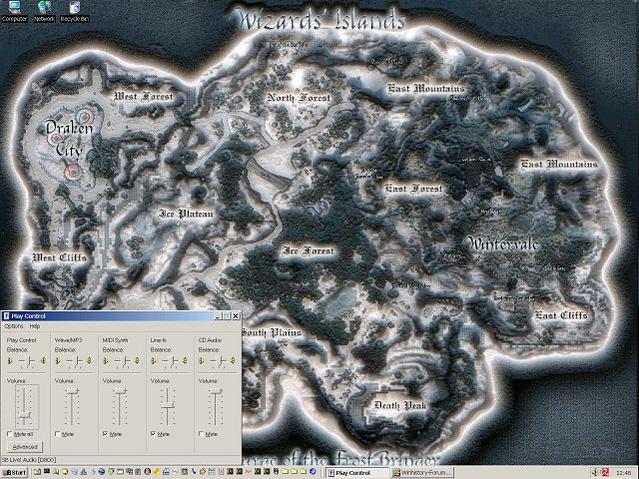639x479 pixels.
Task: Click the Start button on the taskbar
Action: (15, 472)
